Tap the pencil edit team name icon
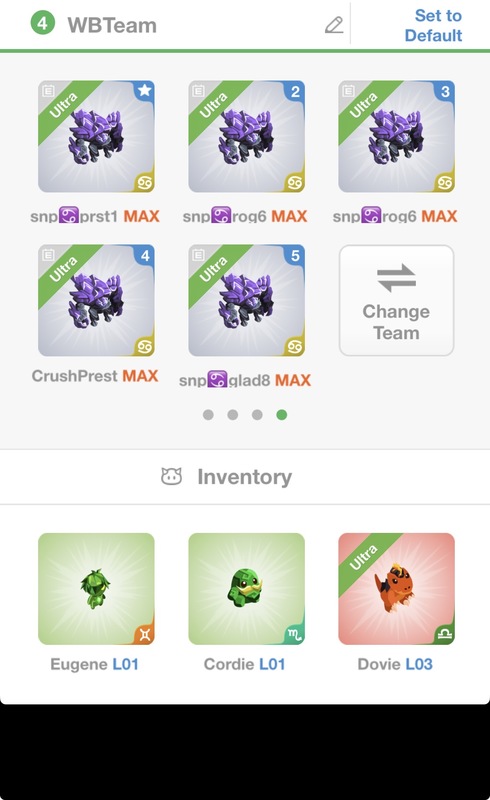The width and height of the screenshot is (490, 800). point(334,24)
